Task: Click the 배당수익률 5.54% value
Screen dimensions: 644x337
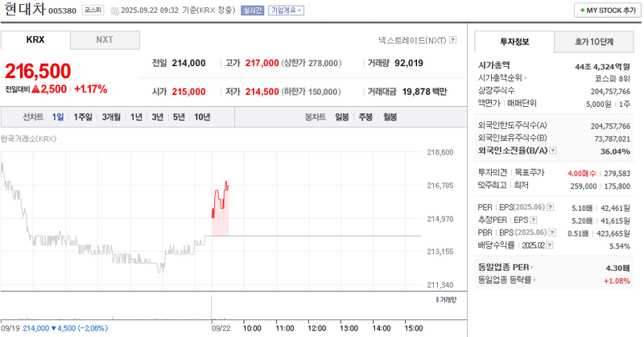Action: pos(619,246)
